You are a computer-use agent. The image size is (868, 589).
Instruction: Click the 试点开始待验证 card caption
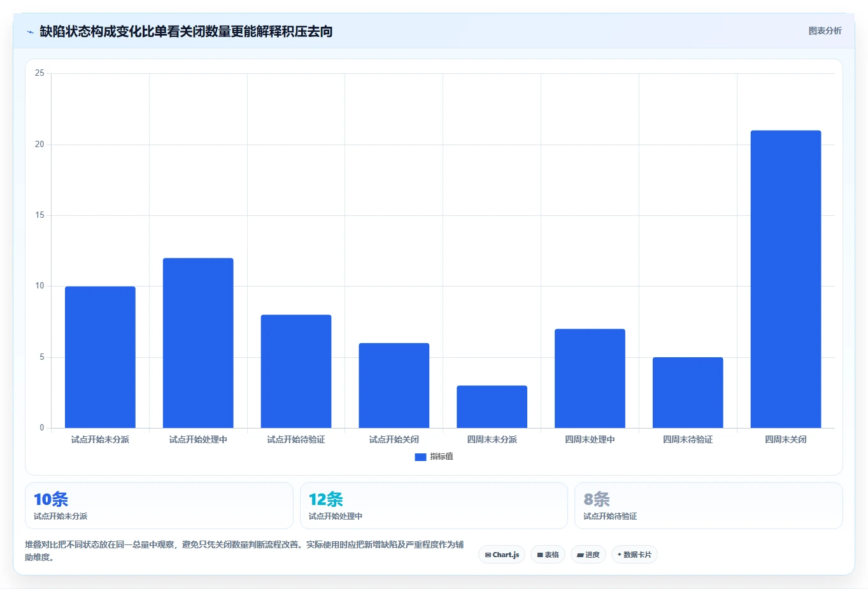click(610, 516)
